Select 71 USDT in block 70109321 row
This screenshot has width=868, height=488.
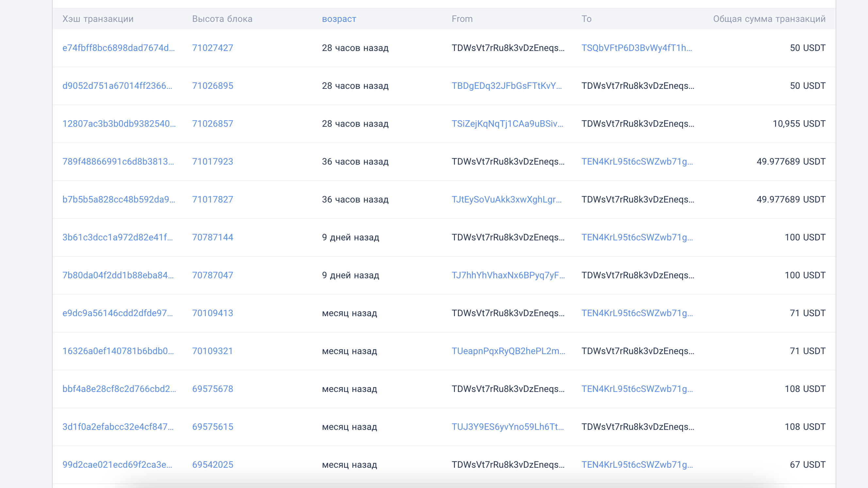(x=808, y=351)
